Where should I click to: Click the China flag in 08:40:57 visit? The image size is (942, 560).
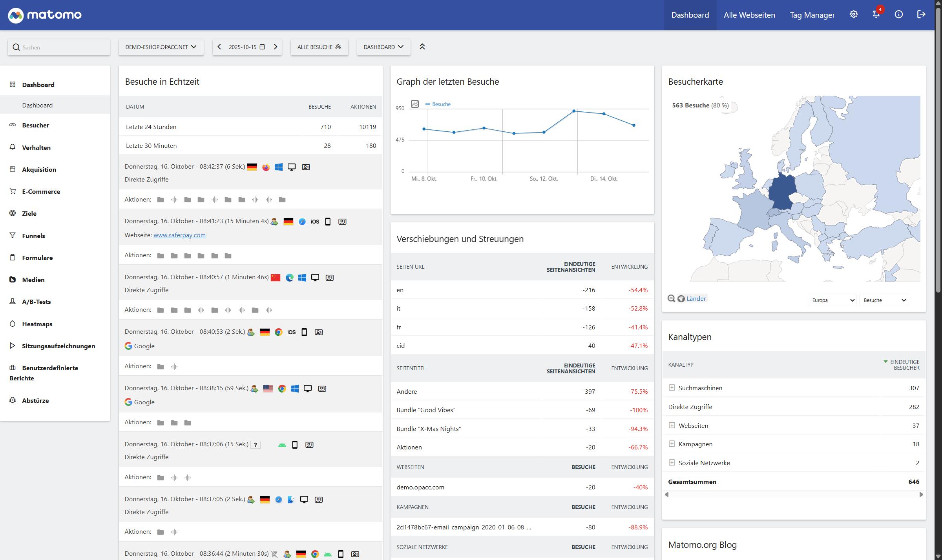(x=276, y=278)
